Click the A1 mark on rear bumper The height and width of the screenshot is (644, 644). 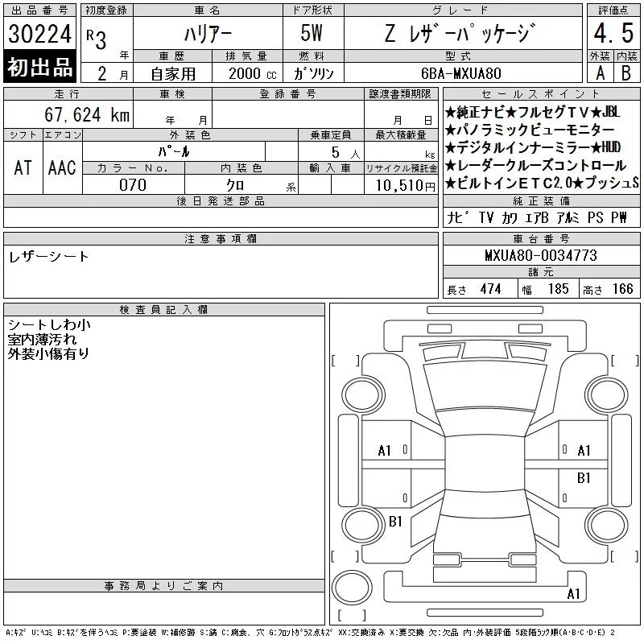coord(573,593)
